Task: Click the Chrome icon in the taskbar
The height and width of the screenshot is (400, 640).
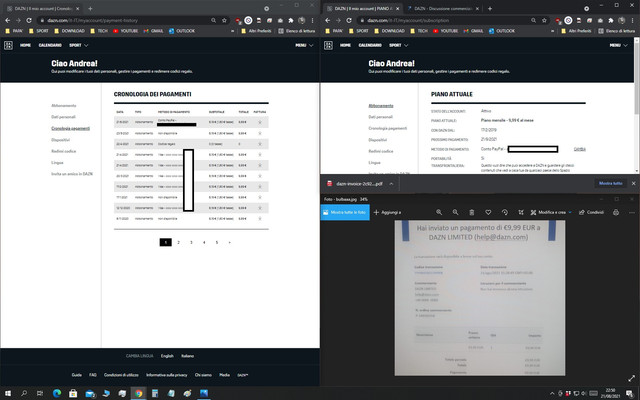Action: pos(139,393)
